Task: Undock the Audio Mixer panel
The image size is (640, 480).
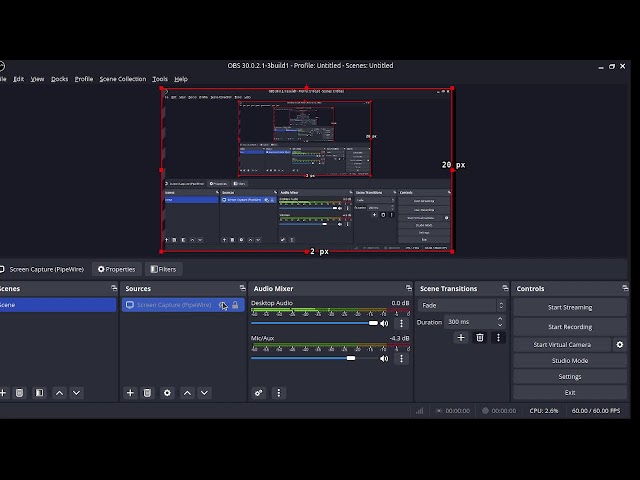Action: 408,289
